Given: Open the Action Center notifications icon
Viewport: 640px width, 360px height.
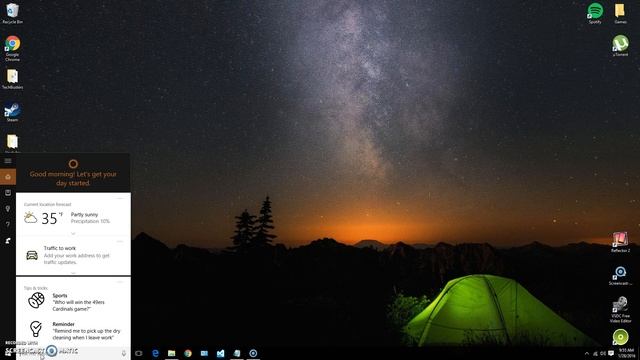Looking at the screenshot, I should 611,353.
